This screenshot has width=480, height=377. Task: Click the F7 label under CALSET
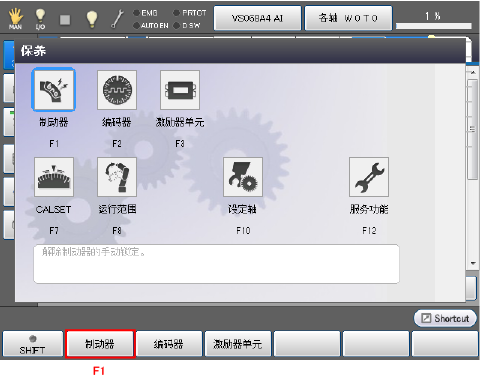tap(54, 231)
